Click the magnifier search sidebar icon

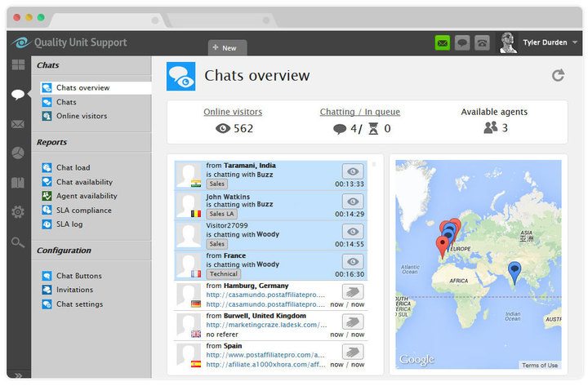[18, 242]
